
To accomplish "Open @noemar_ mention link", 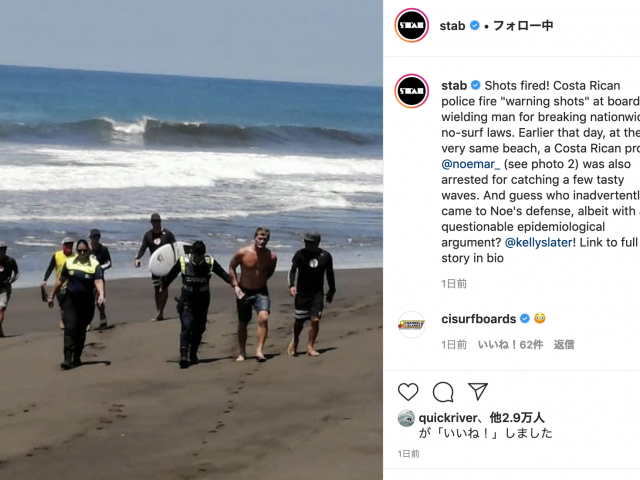I will 471,164.
